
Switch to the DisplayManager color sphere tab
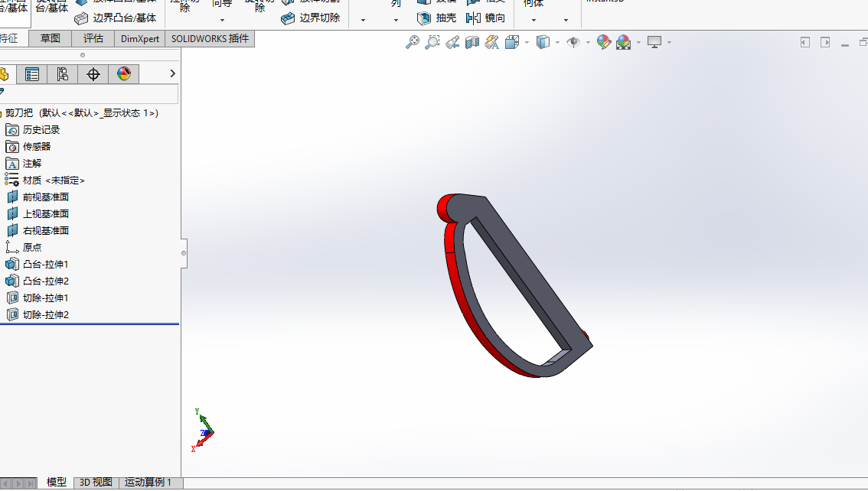pos(123,74)
